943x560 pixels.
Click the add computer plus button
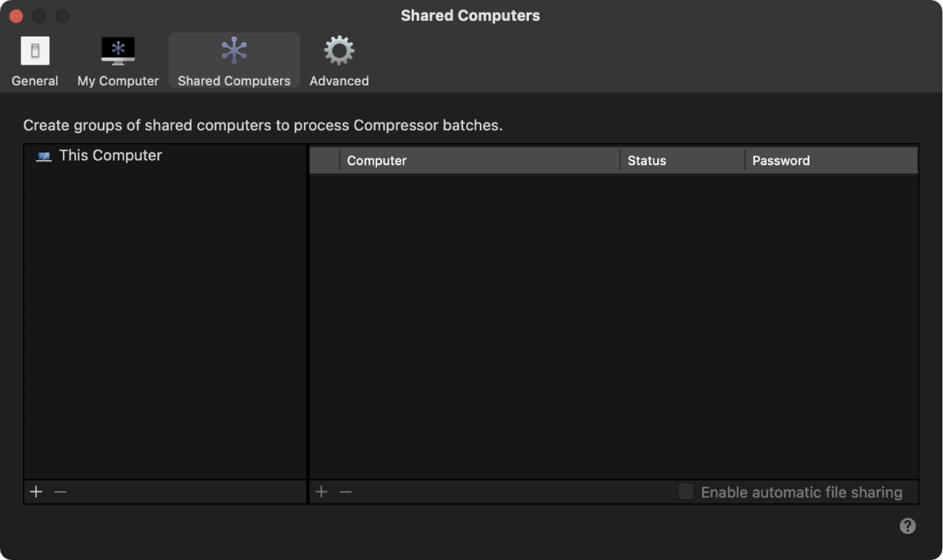click(321, 491)
